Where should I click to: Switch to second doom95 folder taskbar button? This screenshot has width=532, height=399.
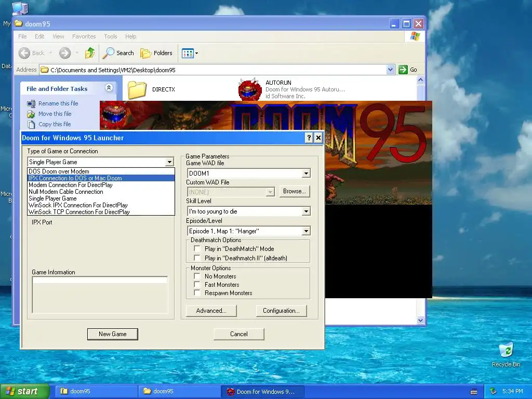click(x=179, y=391)
